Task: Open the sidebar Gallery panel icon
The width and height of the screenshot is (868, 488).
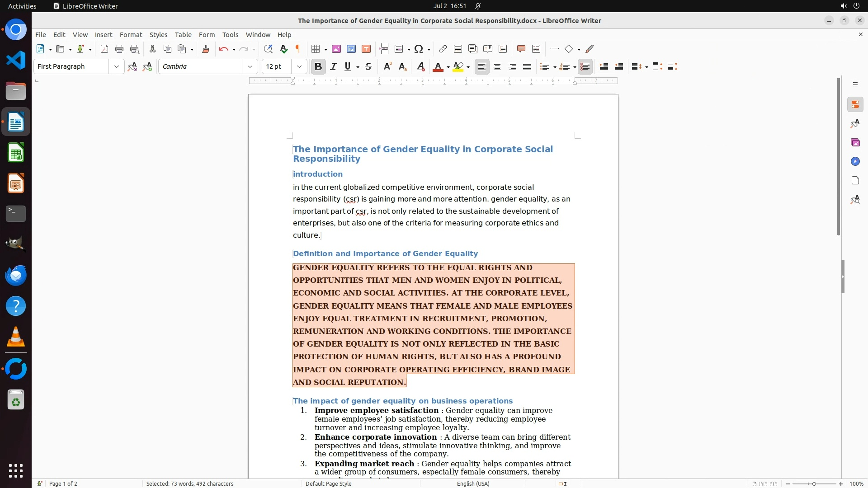Action: (x=855, y=143)
